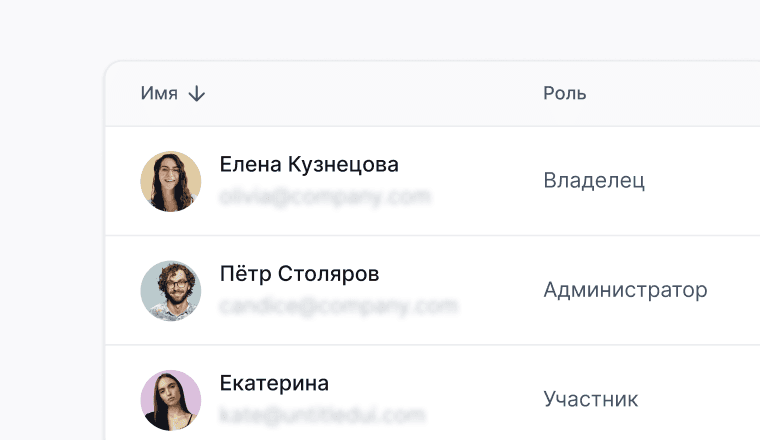760x440 pixels.
Task: Click the Участник role label
Action: (x=590, y=400)
